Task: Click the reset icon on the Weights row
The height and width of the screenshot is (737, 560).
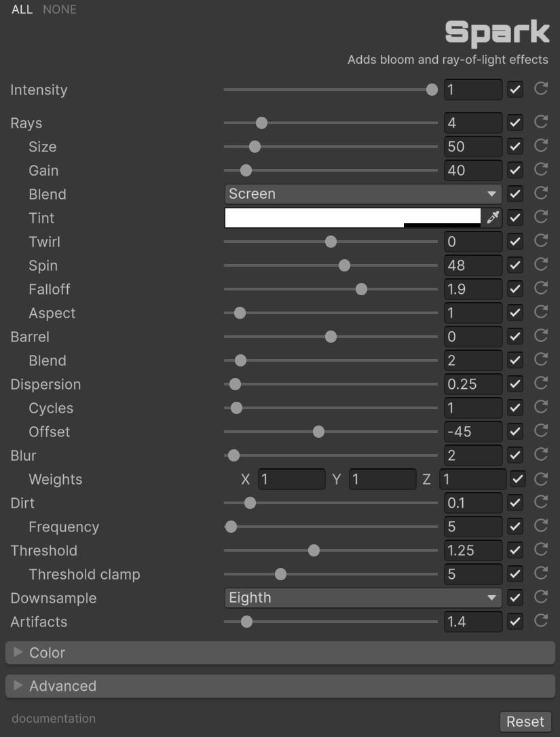Action: [541, 479]
